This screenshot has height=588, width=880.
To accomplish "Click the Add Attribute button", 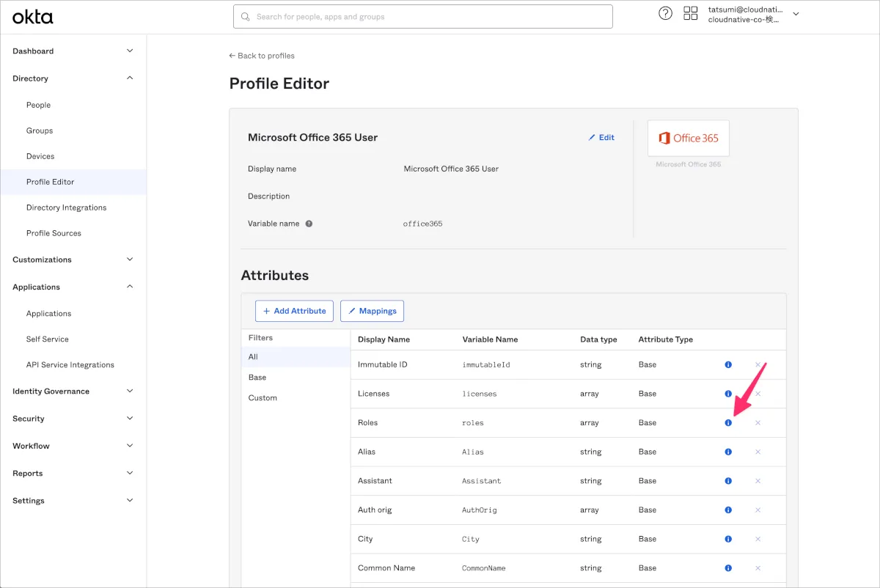I will pos(294,311).
